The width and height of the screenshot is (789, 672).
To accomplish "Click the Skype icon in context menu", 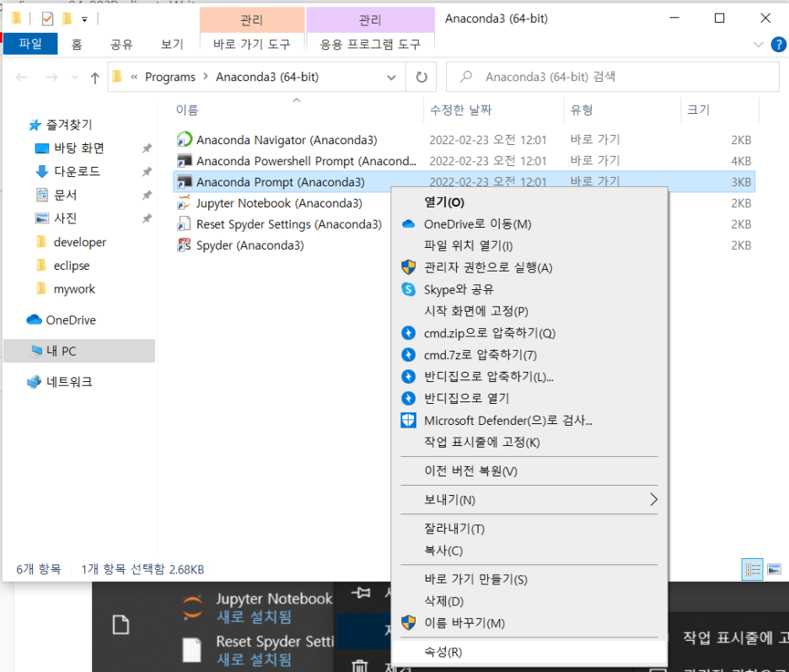I will (409, 289).
